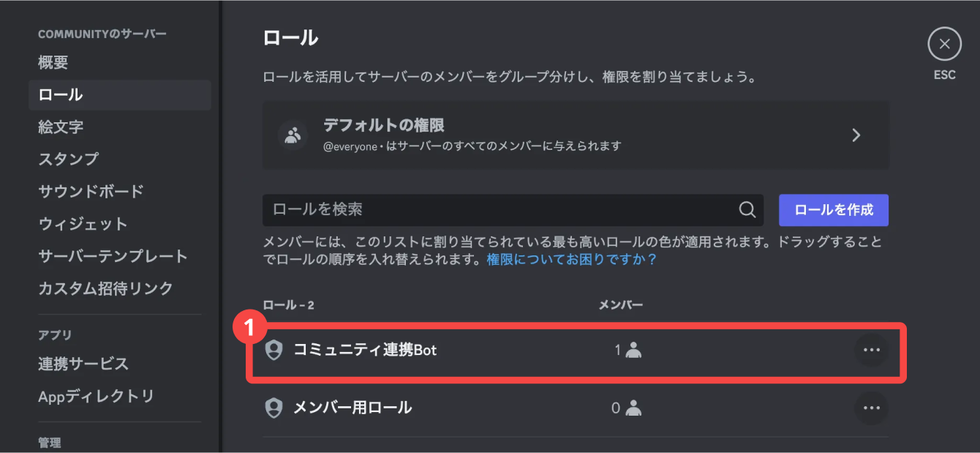The width and height of the screenshot is (980, 453).
Task: Open the 概要 settings page
Action: (53, 63)
